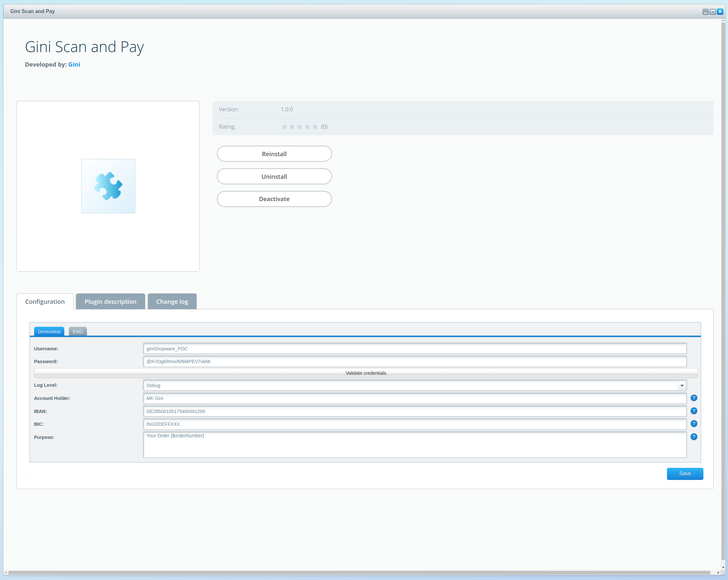
Task: Open the Log Level dropdown arrow
Action: pyautogui.click(x=682, y=385)
